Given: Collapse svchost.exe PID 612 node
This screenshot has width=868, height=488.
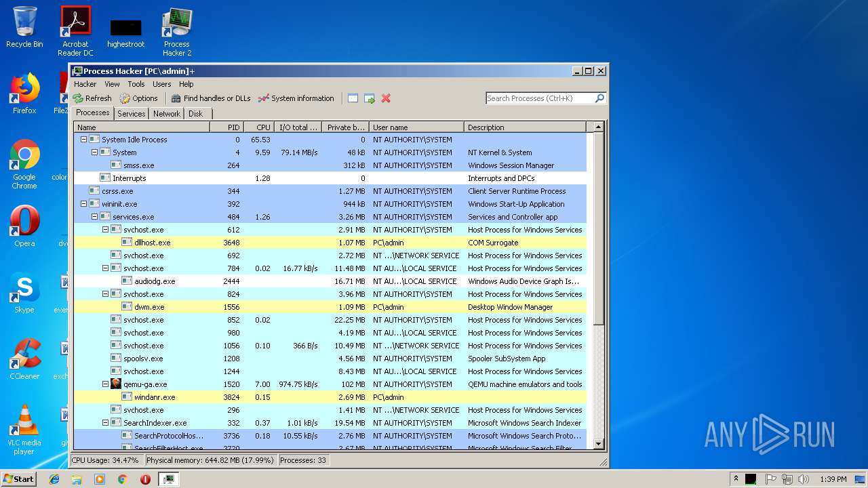Looking at the screenshot, I should click(x=105, y=230).
